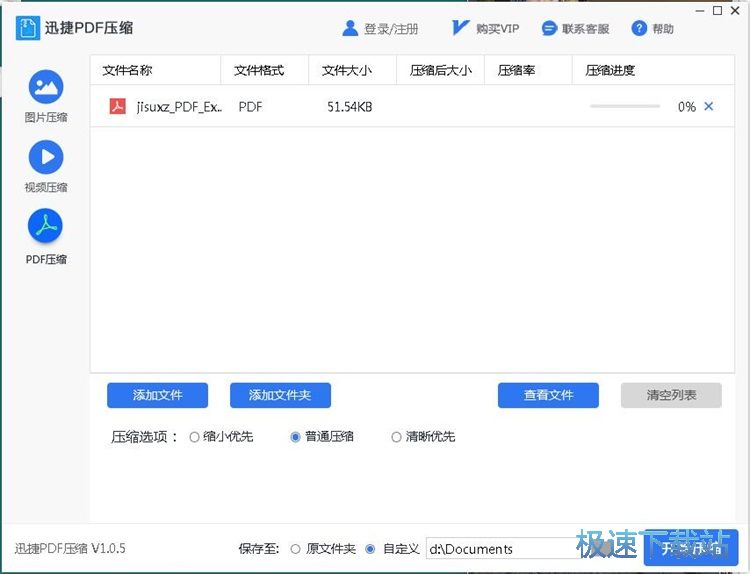Click 压缩率 column header
Image resolution: width=750 pixels, height=574 pixels.
529,70
